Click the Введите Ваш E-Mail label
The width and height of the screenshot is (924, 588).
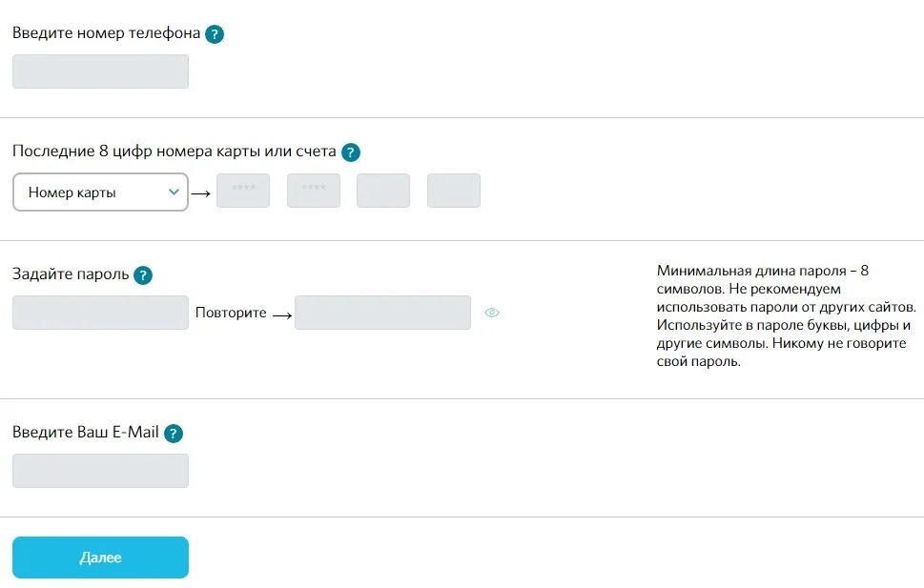tap(85, 433)
